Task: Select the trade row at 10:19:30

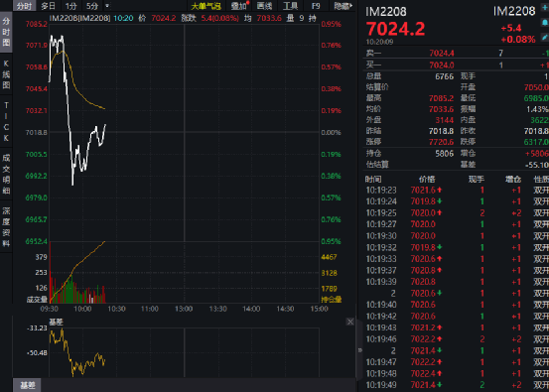Action: point(457,236)
